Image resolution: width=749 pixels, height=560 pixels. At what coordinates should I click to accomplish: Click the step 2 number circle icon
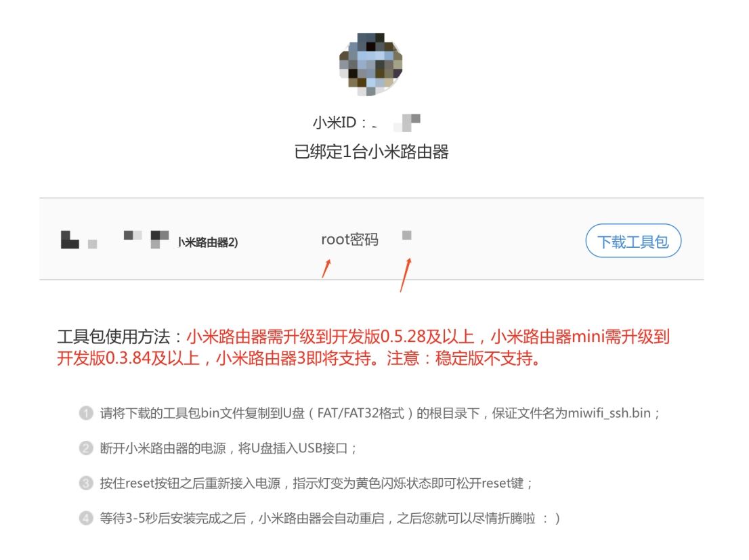[86, 448]
